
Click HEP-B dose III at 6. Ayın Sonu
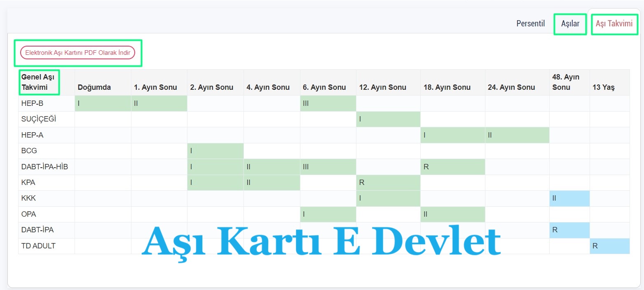point(328,103)
